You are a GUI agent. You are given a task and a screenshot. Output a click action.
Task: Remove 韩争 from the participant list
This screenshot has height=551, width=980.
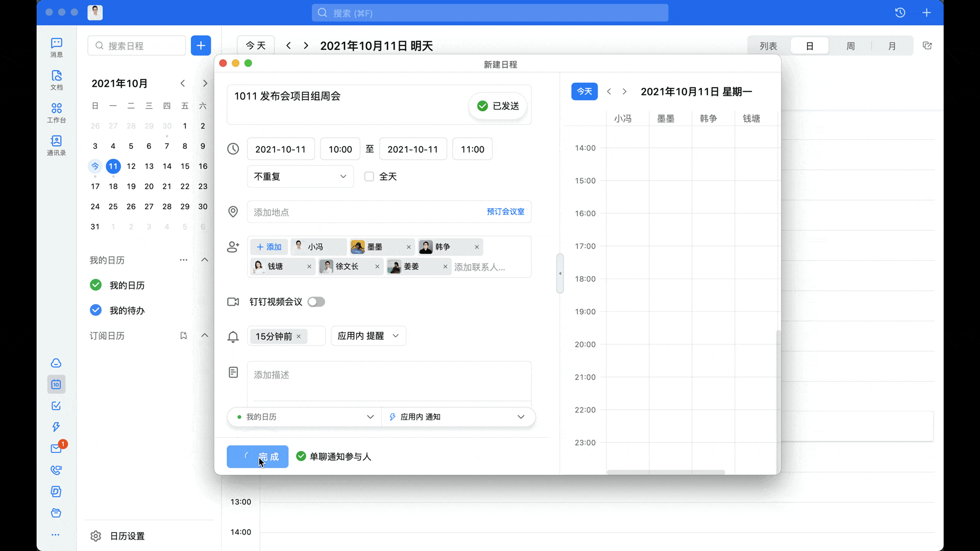476,247
